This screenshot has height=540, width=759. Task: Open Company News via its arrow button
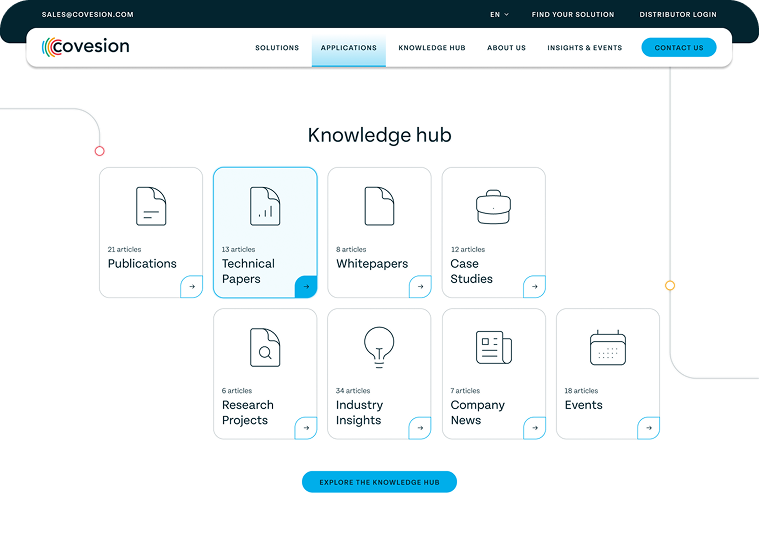pyautogui.click(x=534, y=428)
